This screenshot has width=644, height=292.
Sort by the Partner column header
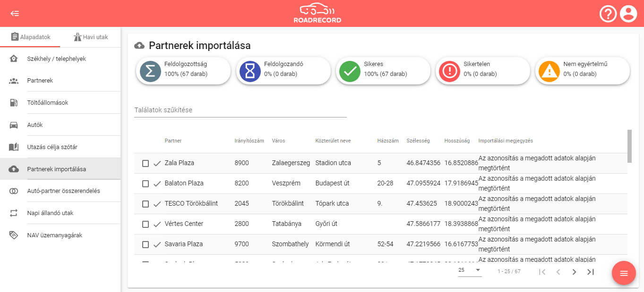[x=173, y=141]
